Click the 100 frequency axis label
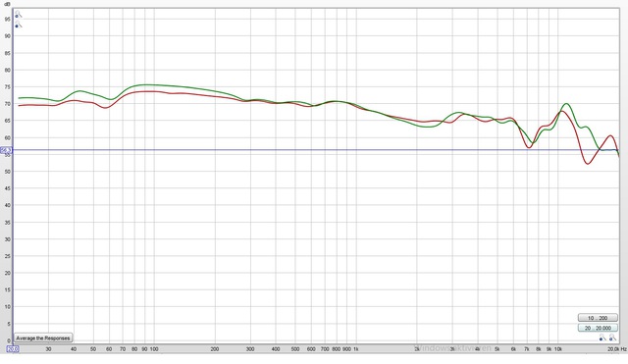Screen dimensions: 628x364 [x=154, y=349]
